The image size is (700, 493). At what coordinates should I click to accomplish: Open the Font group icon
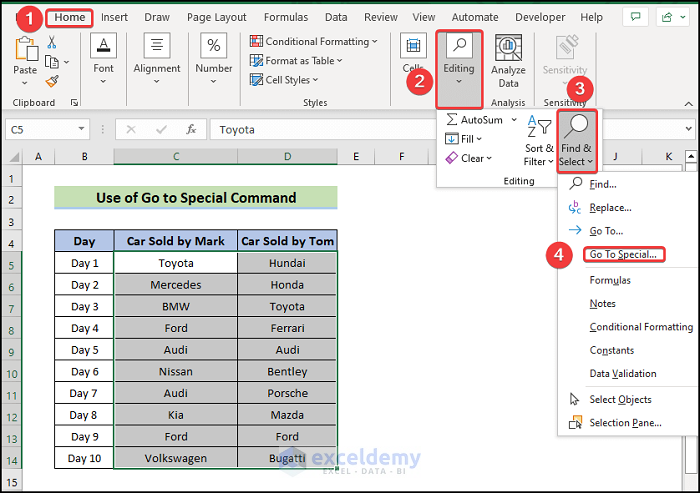103,46
